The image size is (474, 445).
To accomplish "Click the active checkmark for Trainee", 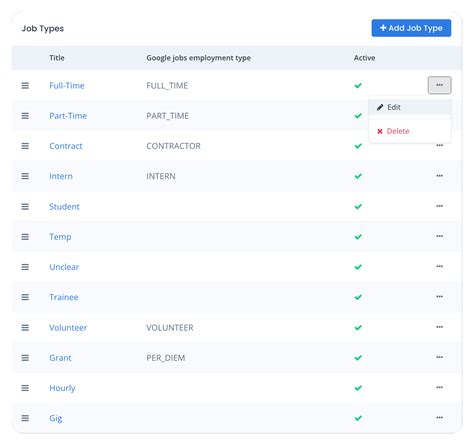I will (358, 297).
